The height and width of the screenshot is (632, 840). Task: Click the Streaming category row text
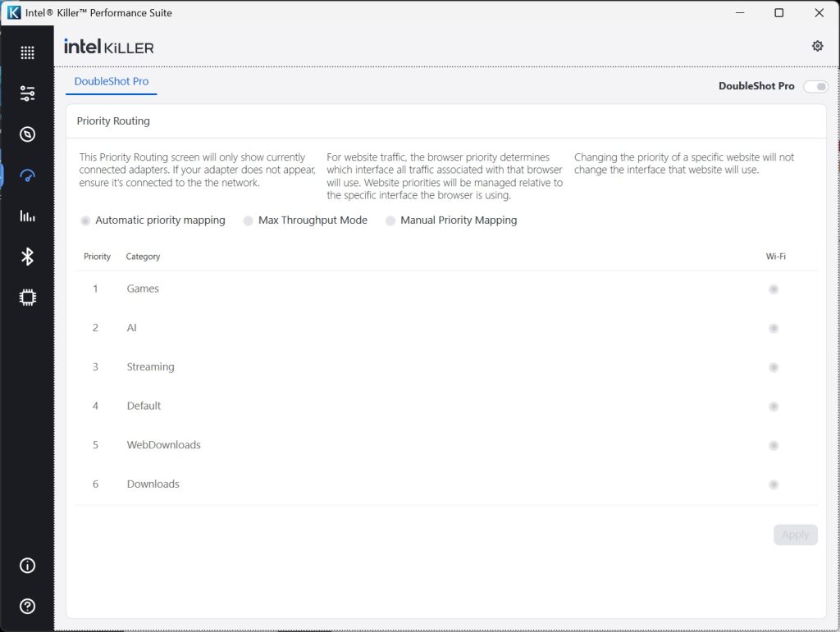click(151, 366)
